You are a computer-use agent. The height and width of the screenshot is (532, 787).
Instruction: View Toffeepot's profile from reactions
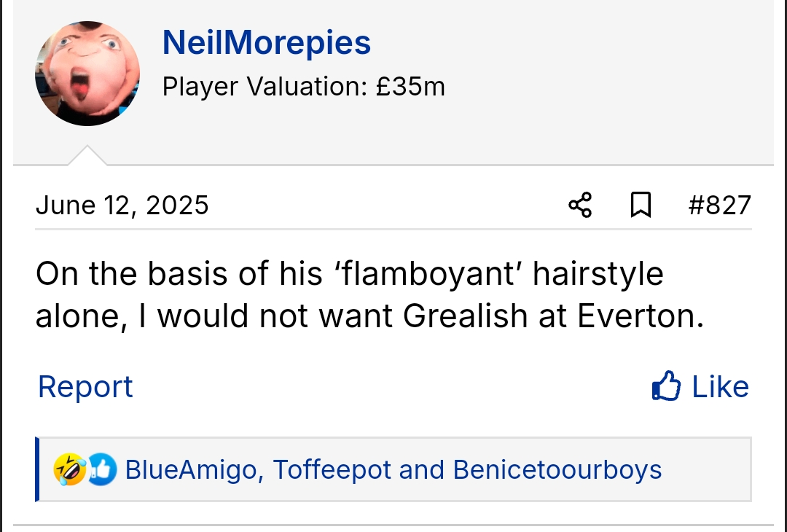(x=332, y=470)
